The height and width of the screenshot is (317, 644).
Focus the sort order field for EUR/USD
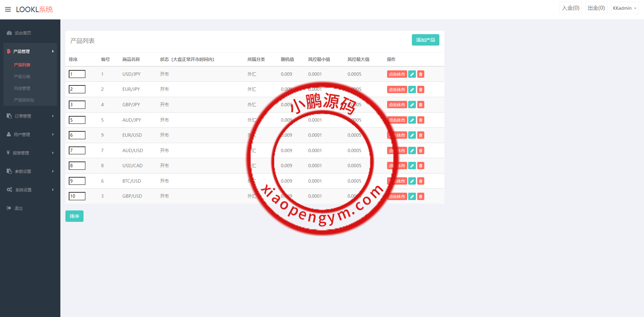77,135
